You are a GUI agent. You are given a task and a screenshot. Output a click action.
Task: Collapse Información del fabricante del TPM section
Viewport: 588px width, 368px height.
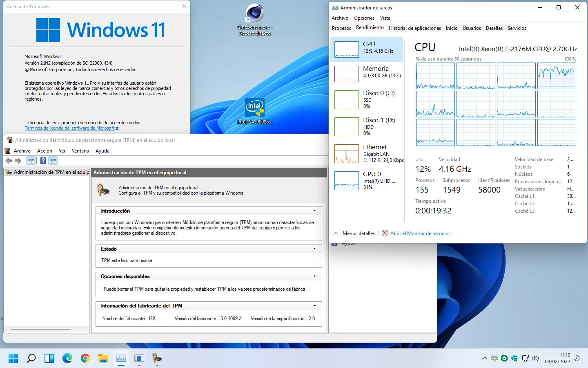click(x=314, y=306)
